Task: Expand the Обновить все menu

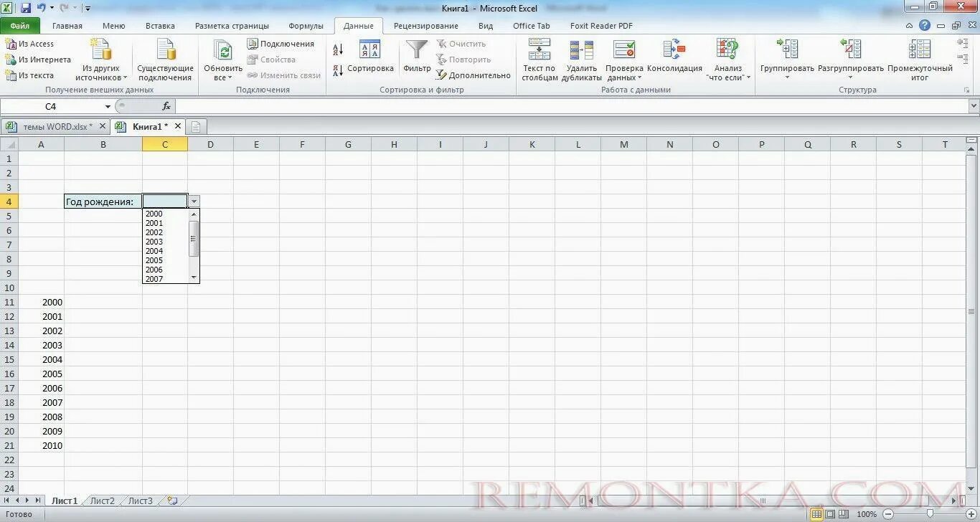Action: point(223,60)
